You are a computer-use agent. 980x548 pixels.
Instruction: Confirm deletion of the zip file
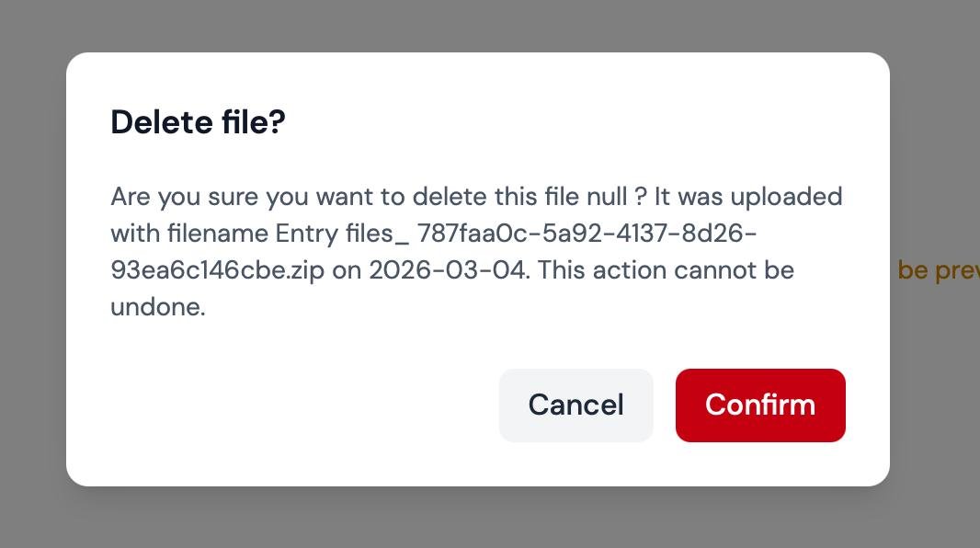coord(760,405)
